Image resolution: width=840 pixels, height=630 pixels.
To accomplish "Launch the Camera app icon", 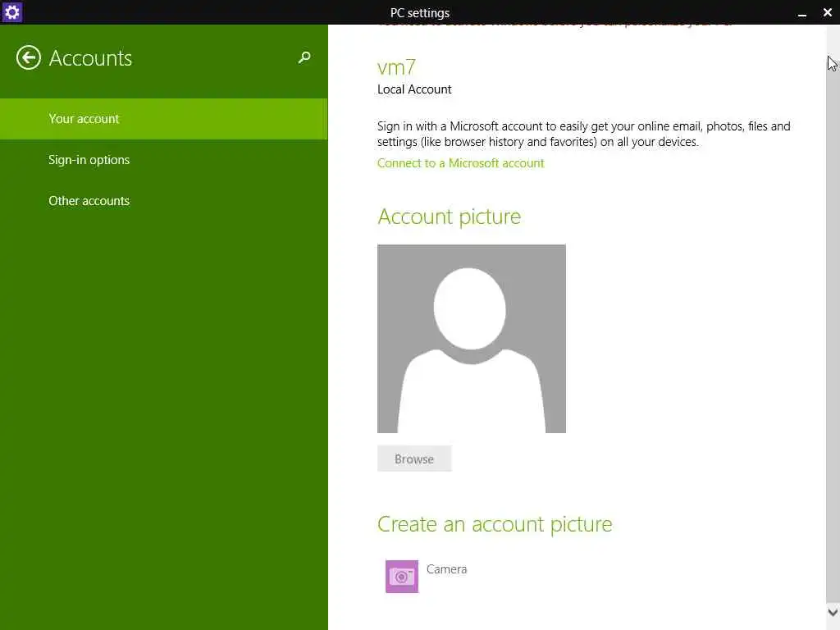I will 402,577.
